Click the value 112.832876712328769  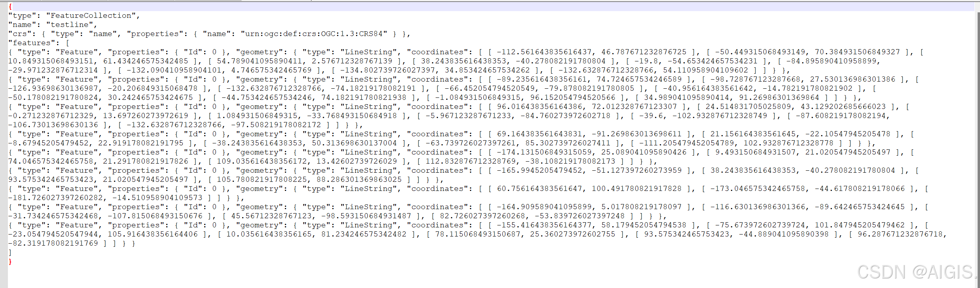[x=471, y=161]
